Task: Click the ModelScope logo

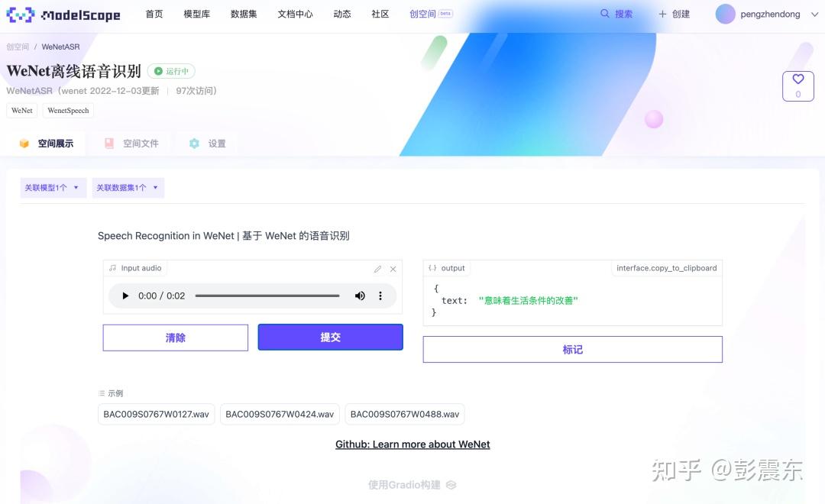Action: click(x=63, y=15)
